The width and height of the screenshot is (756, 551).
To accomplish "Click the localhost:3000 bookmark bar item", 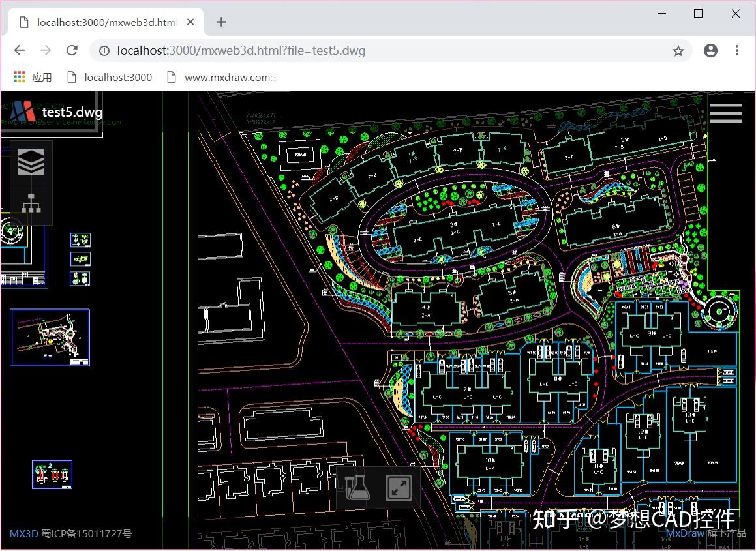I will 117,76.
